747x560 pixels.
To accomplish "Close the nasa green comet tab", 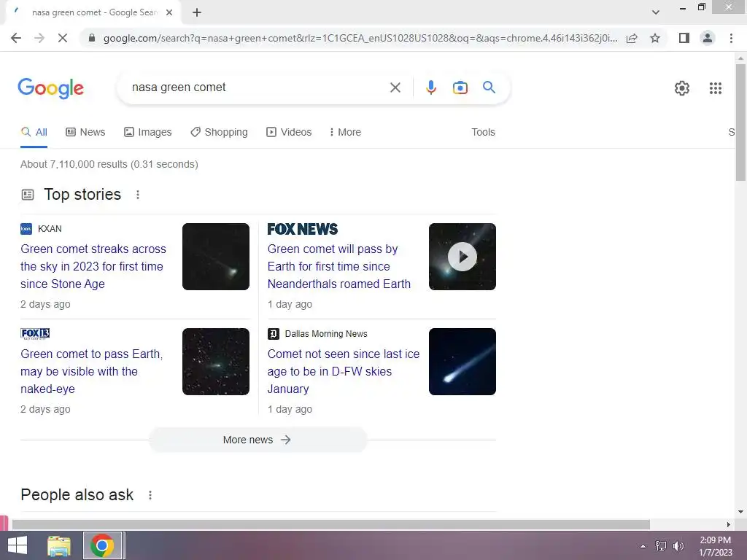I will 169,12.
